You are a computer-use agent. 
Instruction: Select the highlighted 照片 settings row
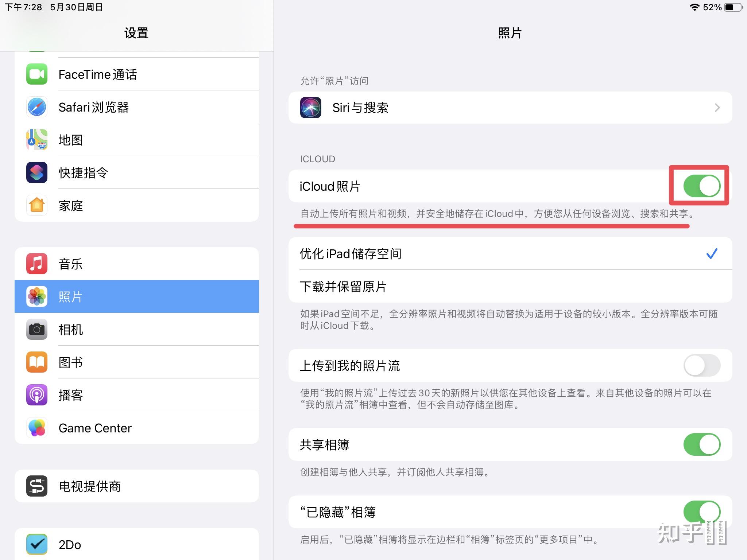click(x=137, y=296)
